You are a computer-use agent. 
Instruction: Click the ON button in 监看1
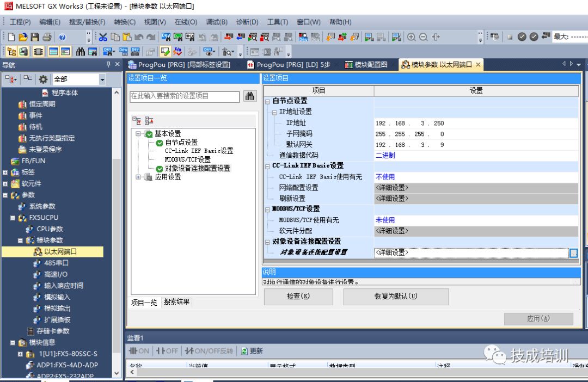pyautogui.click(x=139, y=351)
